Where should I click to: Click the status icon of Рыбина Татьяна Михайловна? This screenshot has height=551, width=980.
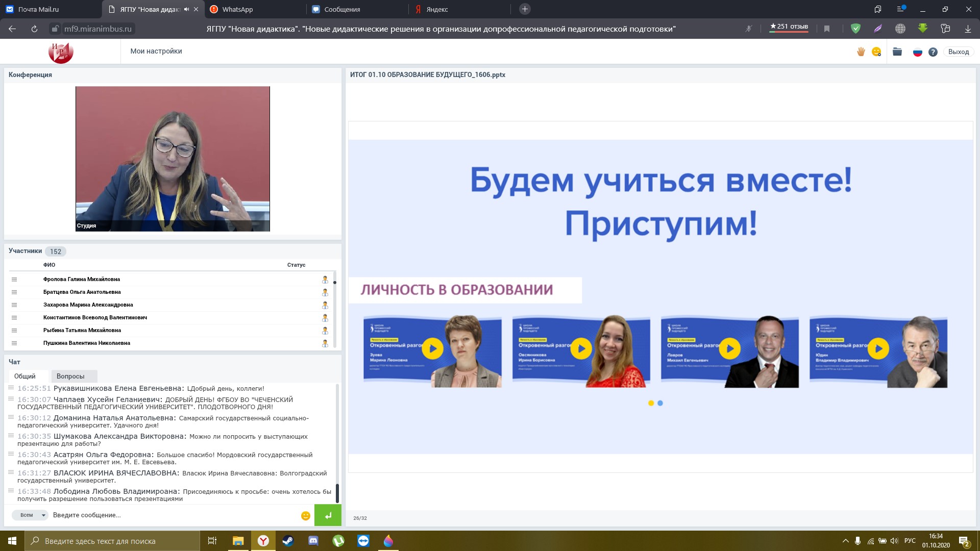coord(325,330)
